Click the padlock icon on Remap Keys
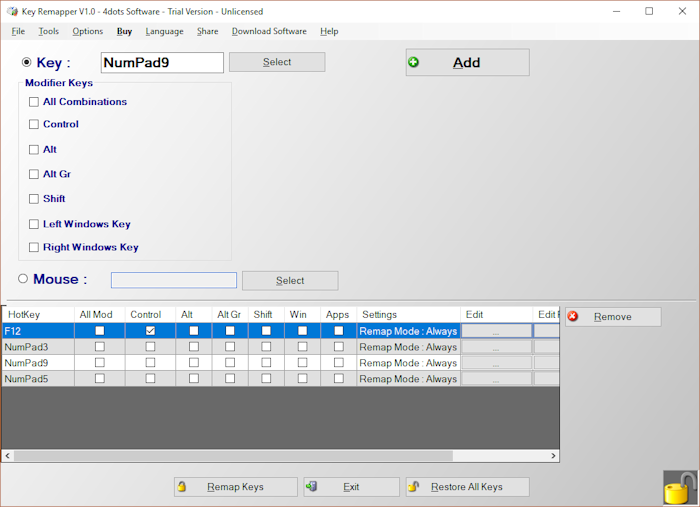Image resolution: width=700 pixels, height=507 pixels. point(182,487)
